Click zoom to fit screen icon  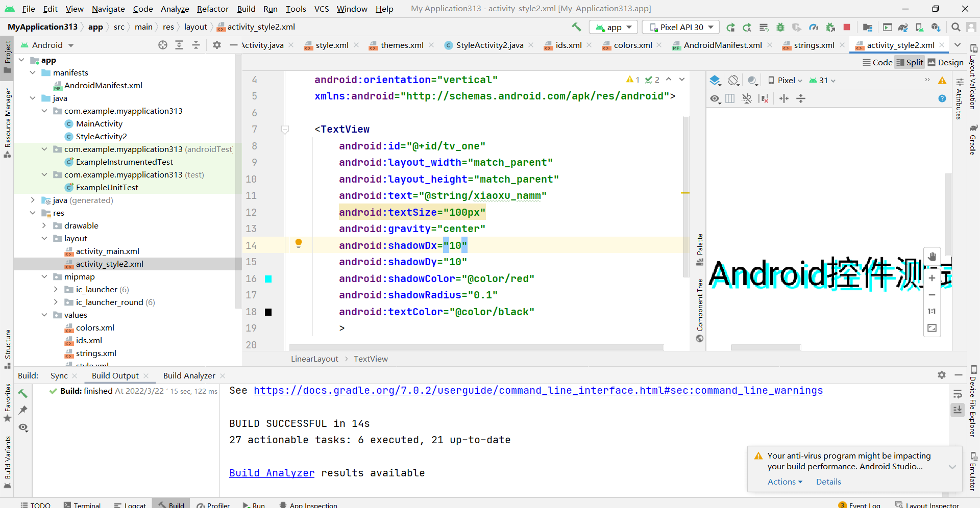(932, 328)
